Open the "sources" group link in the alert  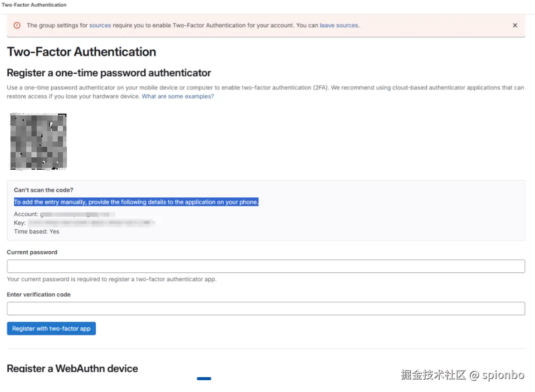[100, 25]
